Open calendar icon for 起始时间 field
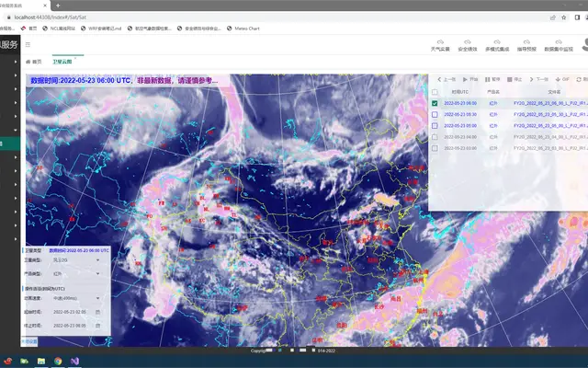The width and height of the screenshot is (588, 368). coord(98,312)
